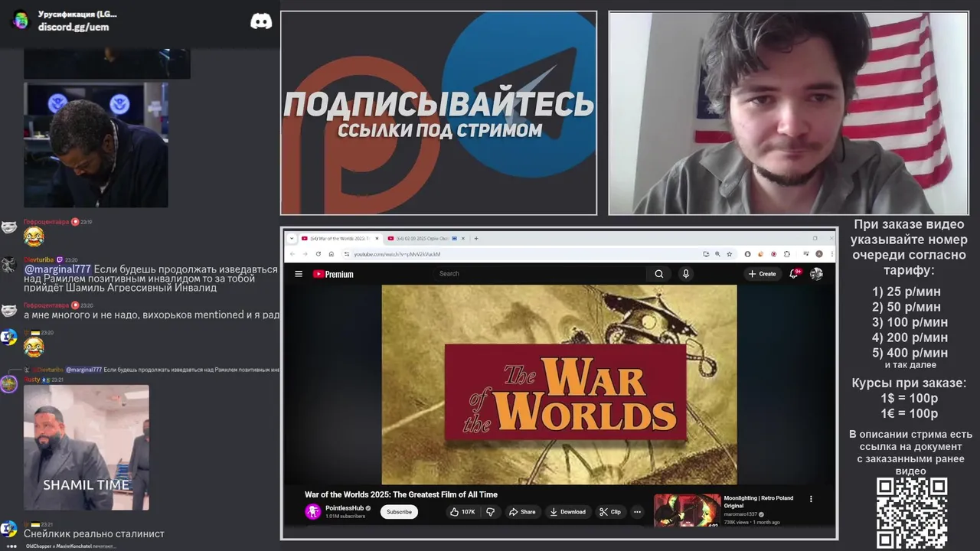View site information icon in address bar
The width and height of the screenshot is (980, 551).
(x=347, y=254)
